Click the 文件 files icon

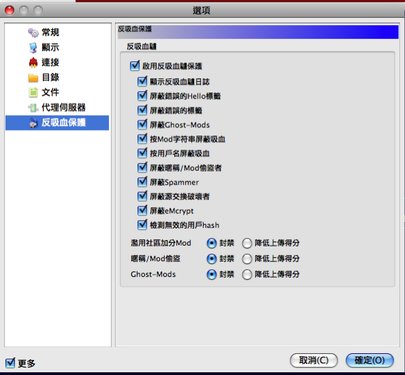[x=33, y=92]
